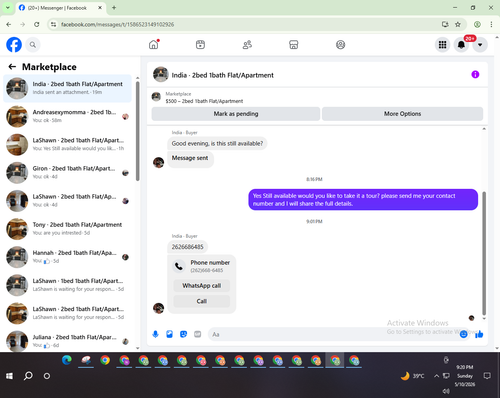Click the Facebook search magnifier icon

(x=33, y=45)
